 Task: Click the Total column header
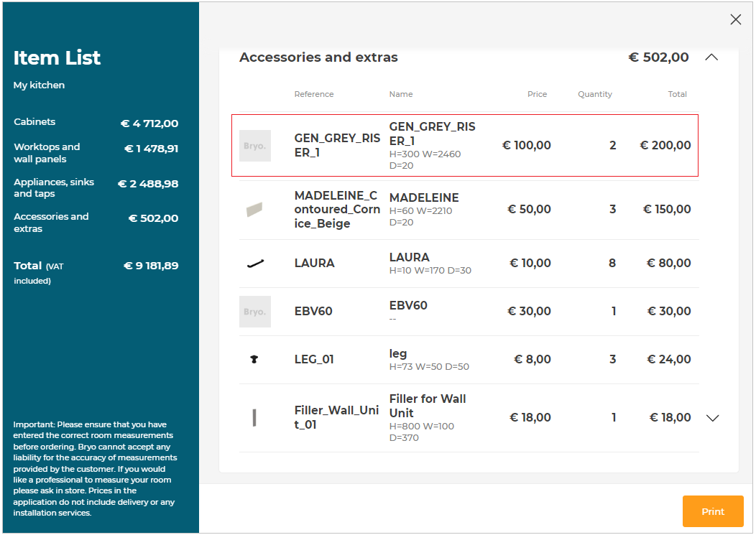coord(677,94)
